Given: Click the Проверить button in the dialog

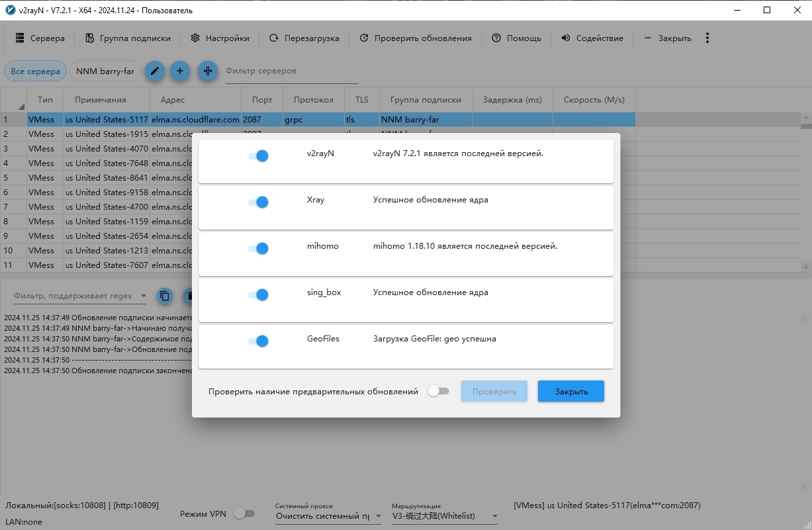Looking at the screenshot, I should click(494, 391).
